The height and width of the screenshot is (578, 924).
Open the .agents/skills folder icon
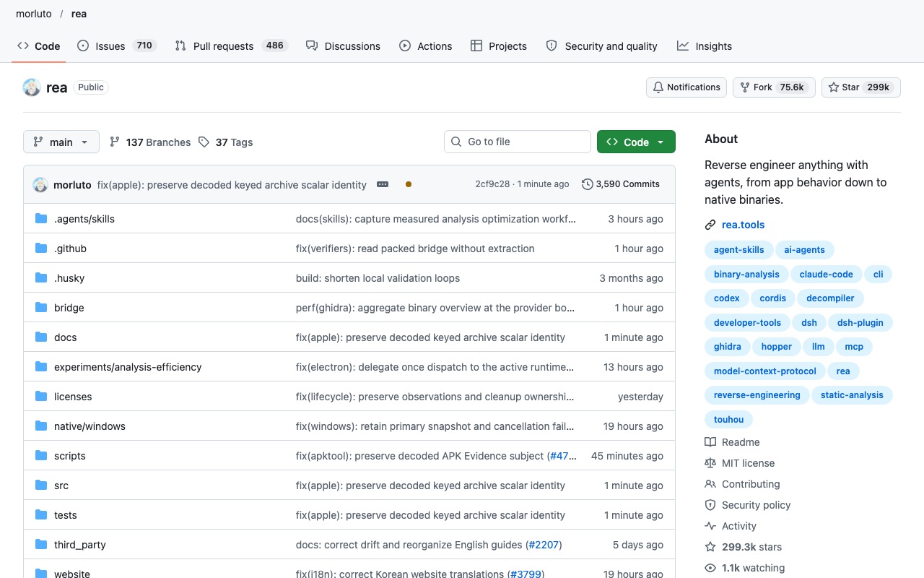[x=41, y=219]
